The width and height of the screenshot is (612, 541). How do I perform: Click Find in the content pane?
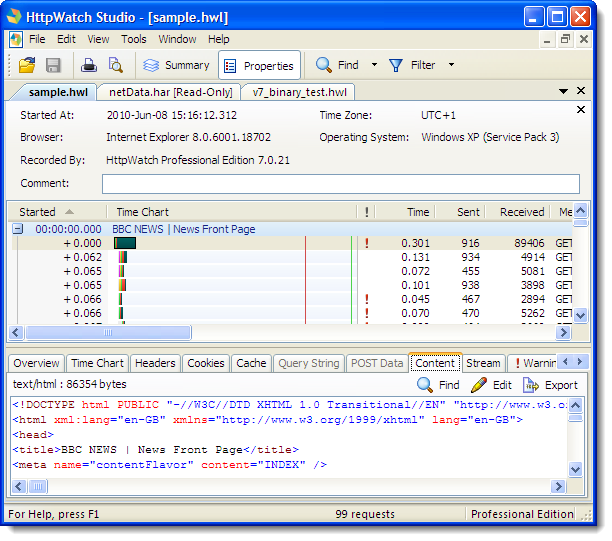click(x=438, y=385)
